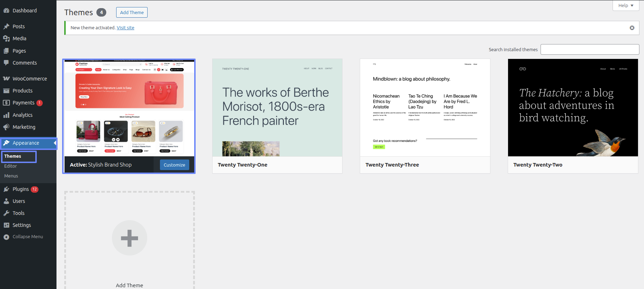Click the Plugins update count badge
The height and width of the screenshot is (289, 644).
(35, 189)
